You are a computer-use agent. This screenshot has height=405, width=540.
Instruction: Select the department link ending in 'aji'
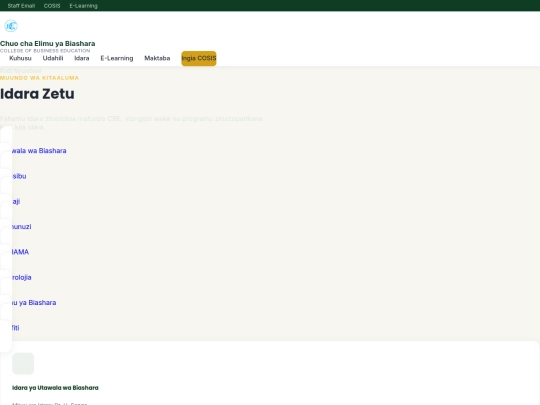pyautogui.click(x=16, y=201)
